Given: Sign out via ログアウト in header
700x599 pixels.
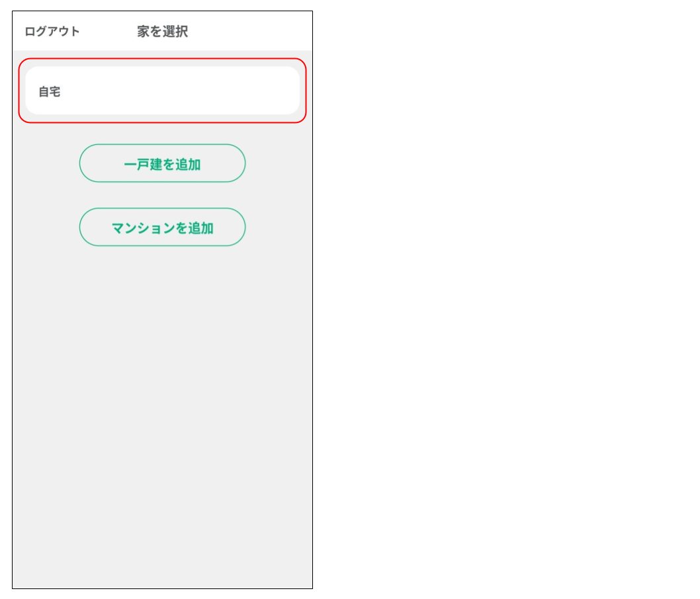Looking at the screenshot, I should (x=52, y=32).
